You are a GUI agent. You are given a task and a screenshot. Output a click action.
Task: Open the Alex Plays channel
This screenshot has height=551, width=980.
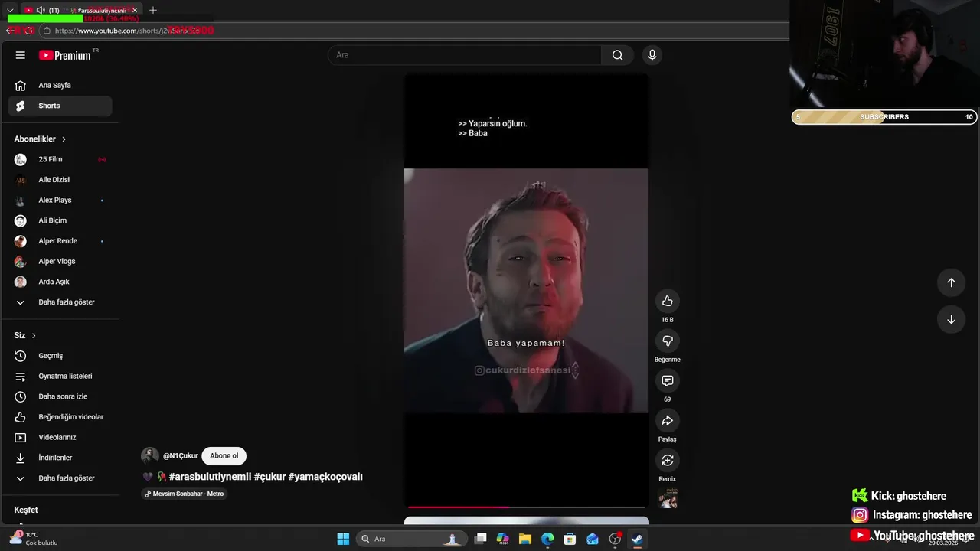[x=60, y=201]
